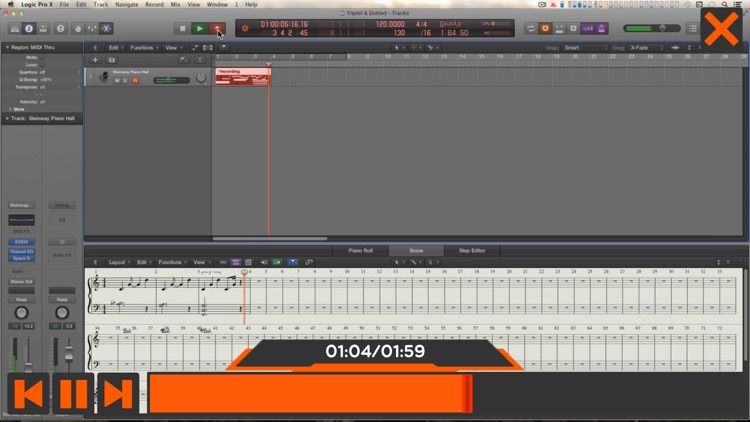Click the Catch playhead icon in Tracks
The height and width of the screenshot is (422, 750).
(223, 48)
